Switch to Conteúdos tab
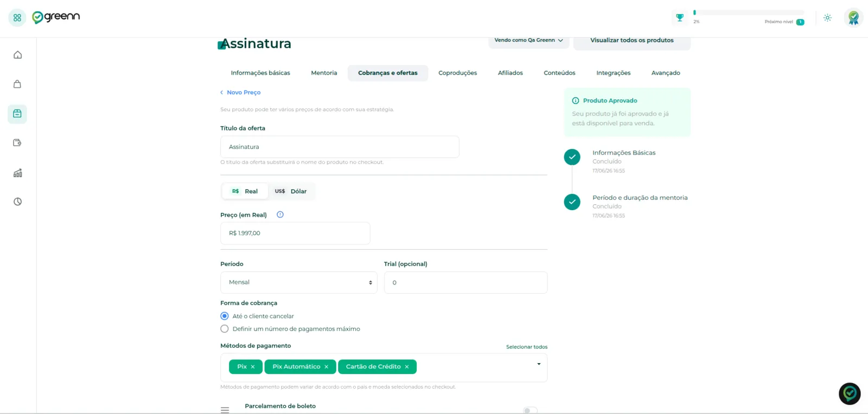This screenshot has width=868, height=414. [x=559, y=73]
